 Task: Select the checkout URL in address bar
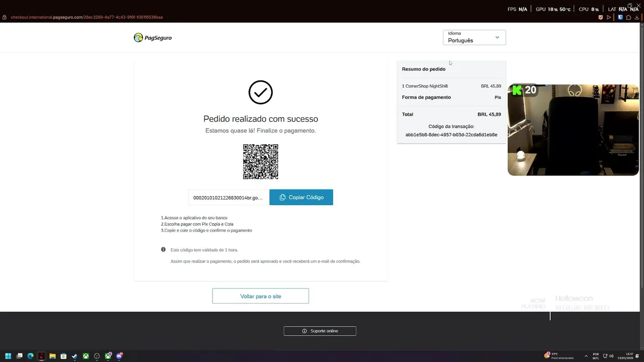pyautogui.click(x=87, y=17)
